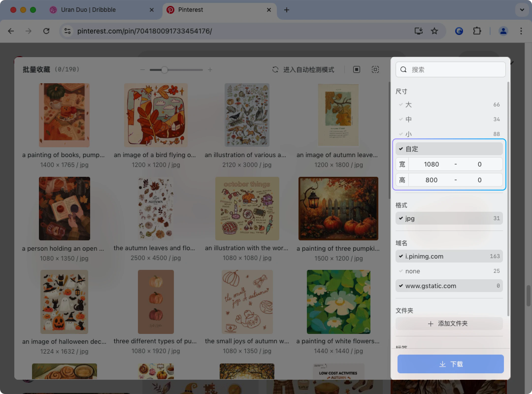Screen dimensions: 532x394
Task: Click the minimum height field showing 800
Action: pos(431,180)
